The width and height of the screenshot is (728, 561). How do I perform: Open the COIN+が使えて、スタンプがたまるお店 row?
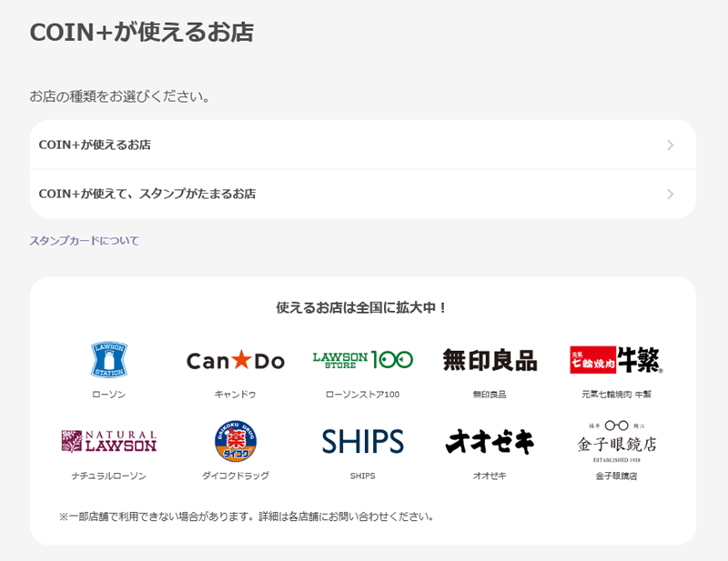pyautogui.click(x=363, y=194)
